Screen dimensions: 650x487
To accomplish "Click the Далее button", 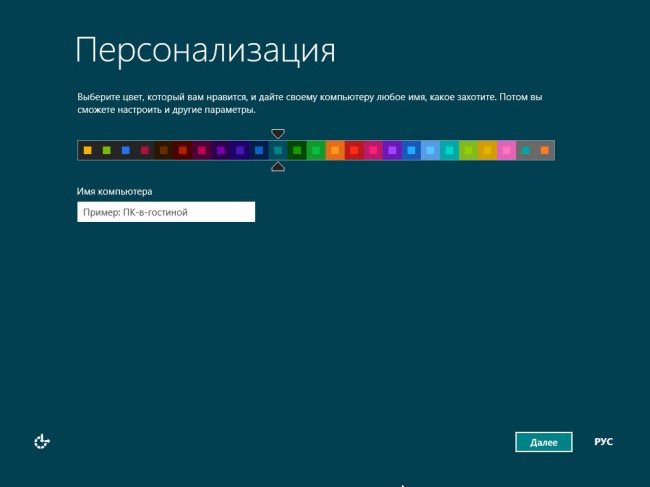I will (x=543, y=442).
